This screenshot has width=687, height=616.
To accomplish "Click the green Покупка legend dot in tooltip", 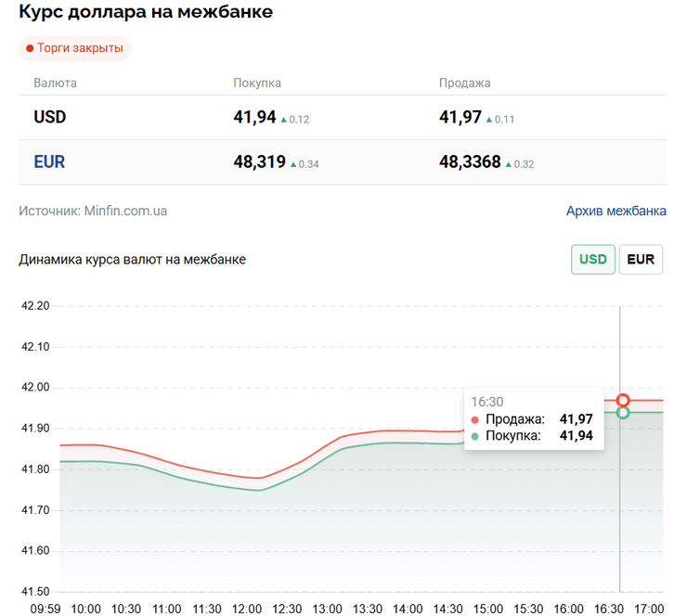I will tap(475, 435).
